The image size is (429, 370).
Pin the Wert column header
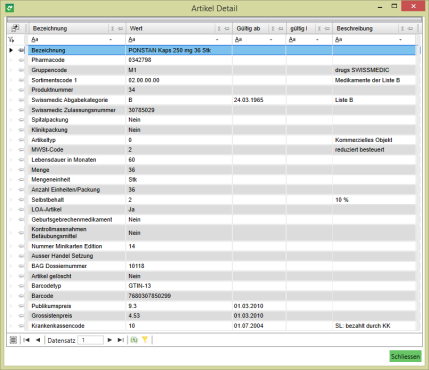[227, 29]
